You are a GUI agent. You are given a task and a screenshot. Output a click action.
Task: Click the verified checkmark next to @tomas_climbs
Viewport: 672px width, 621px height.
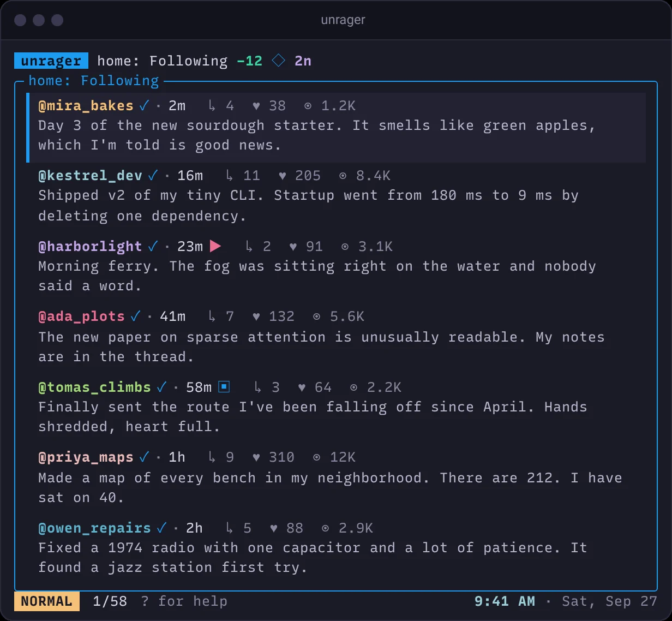pos(161,387)
